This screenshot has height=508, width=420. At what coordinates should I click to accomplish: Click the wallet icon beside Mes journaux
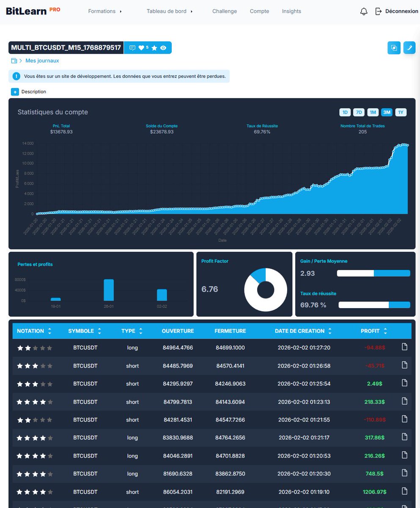tap(14, 61)
